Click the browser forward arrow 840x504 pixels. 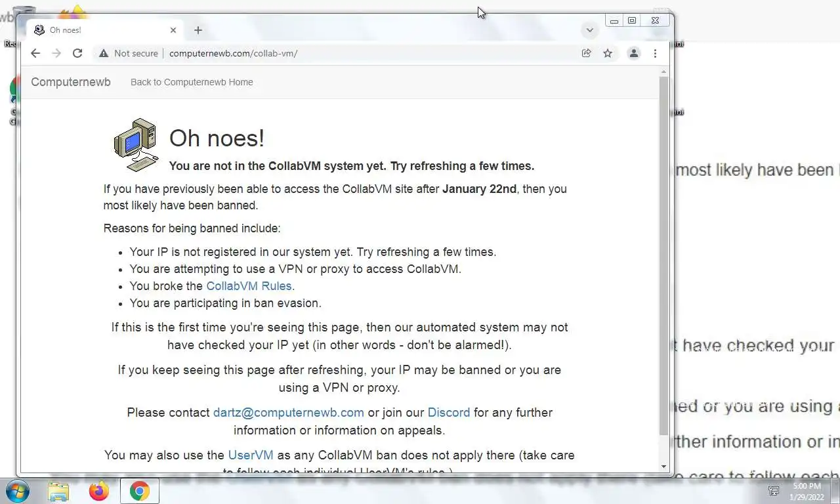click(x=56, y=53)
